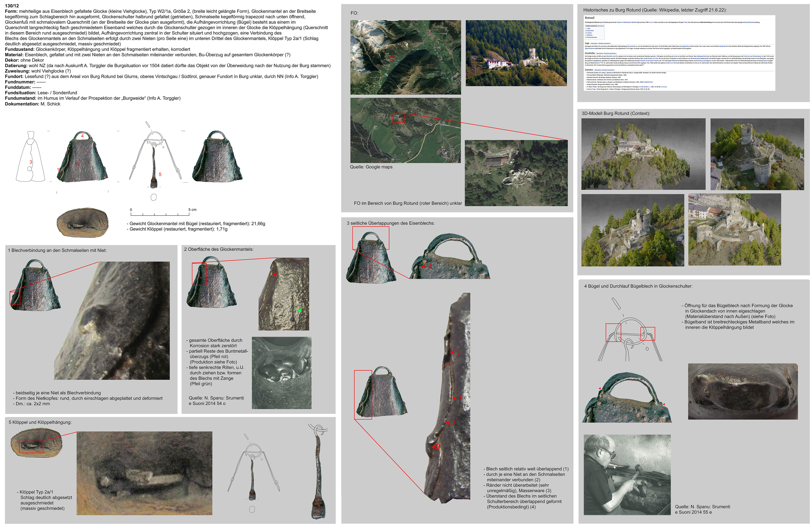Image resolution: width=812 pixels, height=526 pixels.
Task: Click the bell outline profile drawing with red 3
Action: [30, 157]
